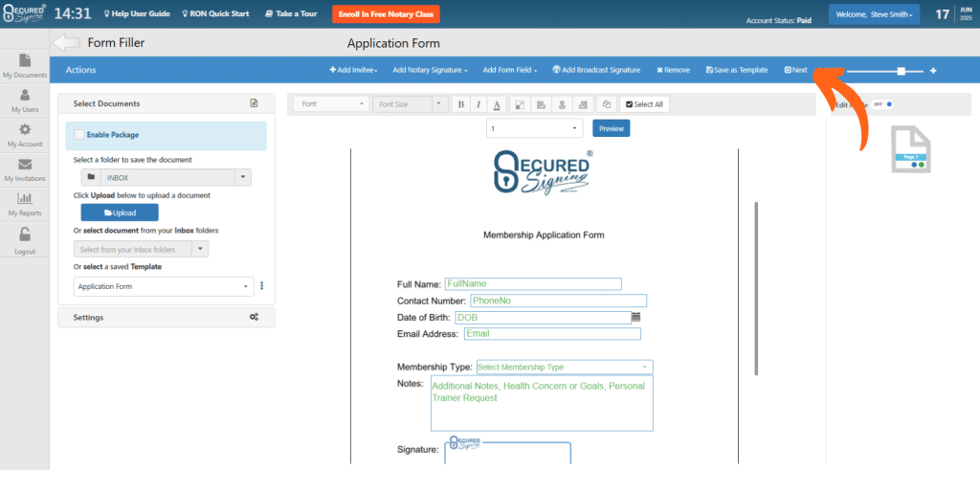Click the document icon in Select Documents header

click(254, 103)
